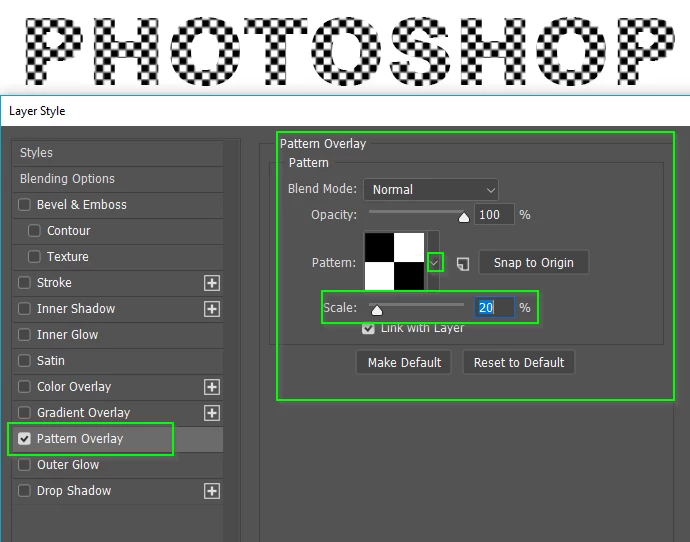Image resolution: width=690 pixels, height=542 pixels.
Task: Add another Color Overlay with plus icon
Action: pyautogui.click(x=212, y=387)
